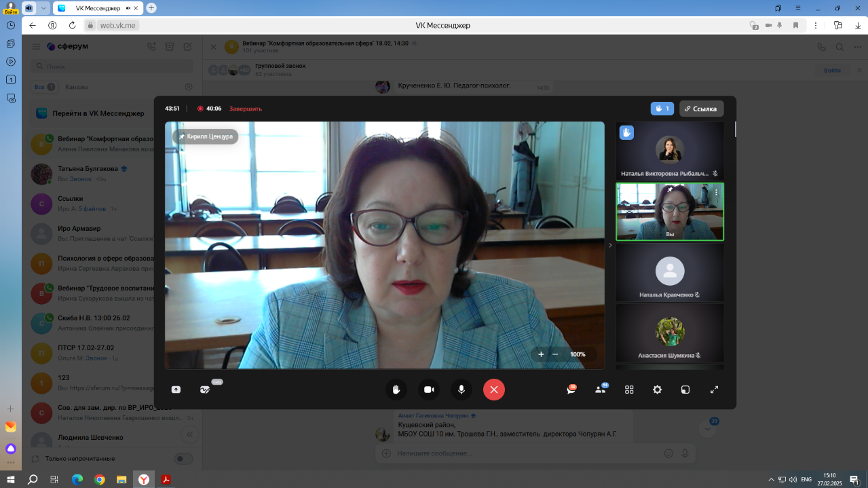The height and width of the screenshot is (488, 868).
Task: Show the call participants list
Action: pyautogui.click(x=600, y=390)
